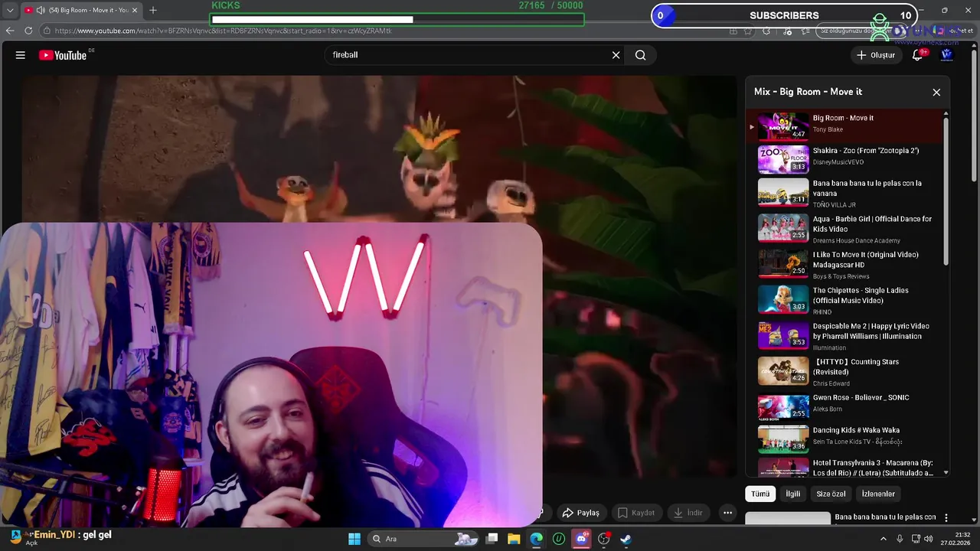Select the Size özel filter chip
This screenshot has width=980, height=551.
click(x=831, y=494)
